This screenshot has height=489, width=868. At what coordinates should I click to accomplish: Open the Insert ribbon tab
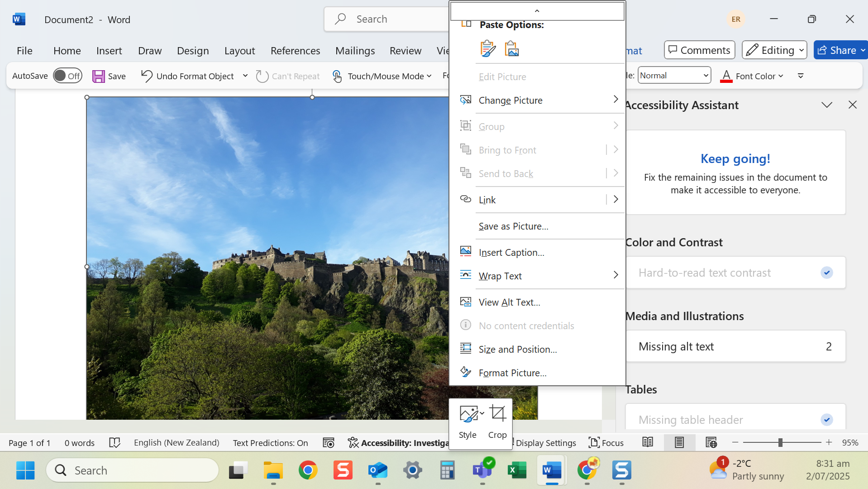pos(109,50)
